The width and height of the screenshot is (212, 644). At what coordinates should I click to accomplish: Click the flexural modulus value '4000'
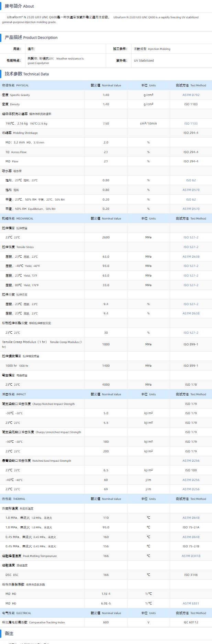coord(106,385)
